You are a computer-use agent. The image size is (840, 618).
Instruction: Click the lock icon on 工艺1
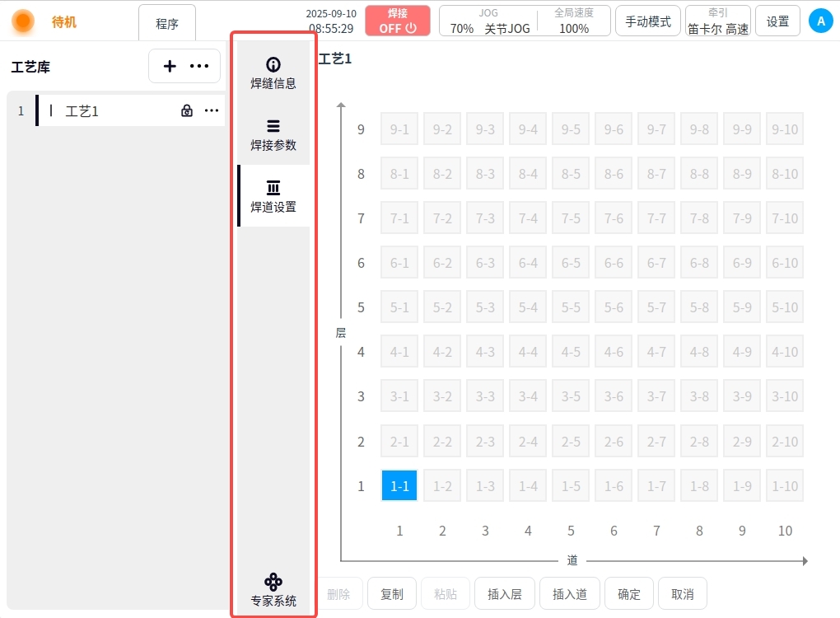[x=187, y=110]
